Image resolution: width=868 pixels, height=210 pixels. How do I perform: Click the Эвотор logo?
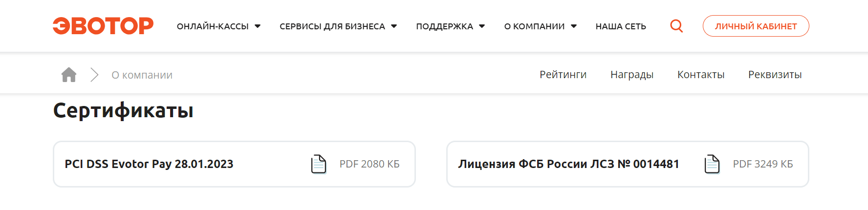[103, 26]
